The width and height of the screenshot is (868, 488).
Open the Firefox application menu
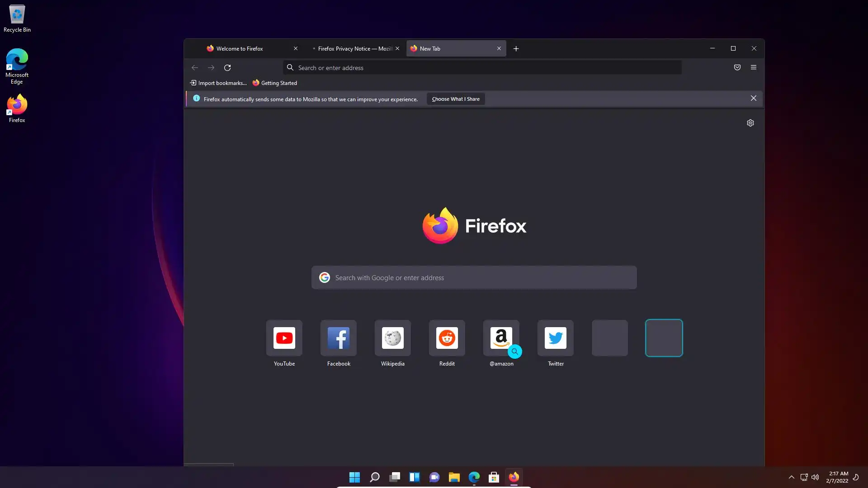[753, 67]
